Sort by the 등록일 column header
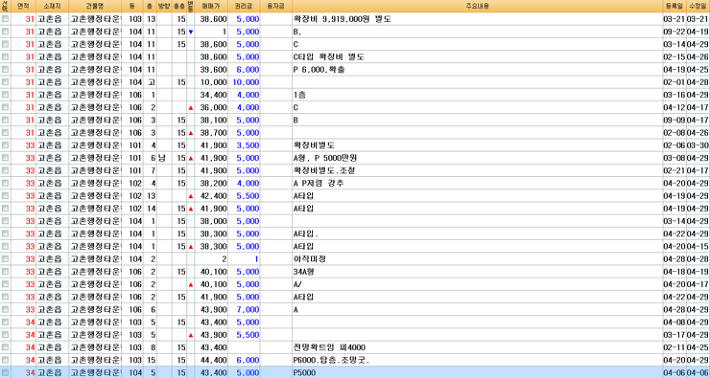Image resolution: width=710 pixels, height=378 pixels. [x=674, y=6]
